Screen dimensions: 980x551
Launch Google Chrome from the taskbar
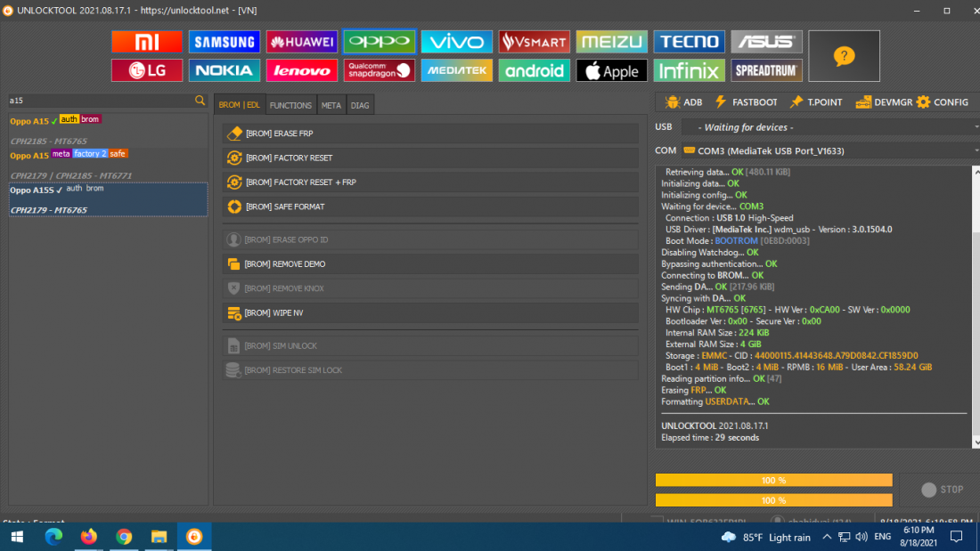click(x=124, y=537)
